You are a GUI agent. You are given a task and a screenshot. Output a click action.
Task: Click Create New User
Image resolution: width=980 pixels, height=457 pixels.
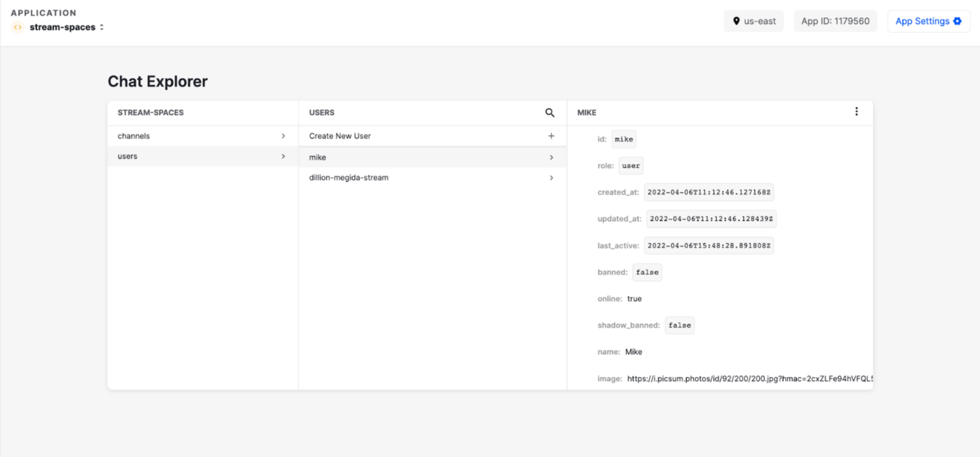coord(339,136)
